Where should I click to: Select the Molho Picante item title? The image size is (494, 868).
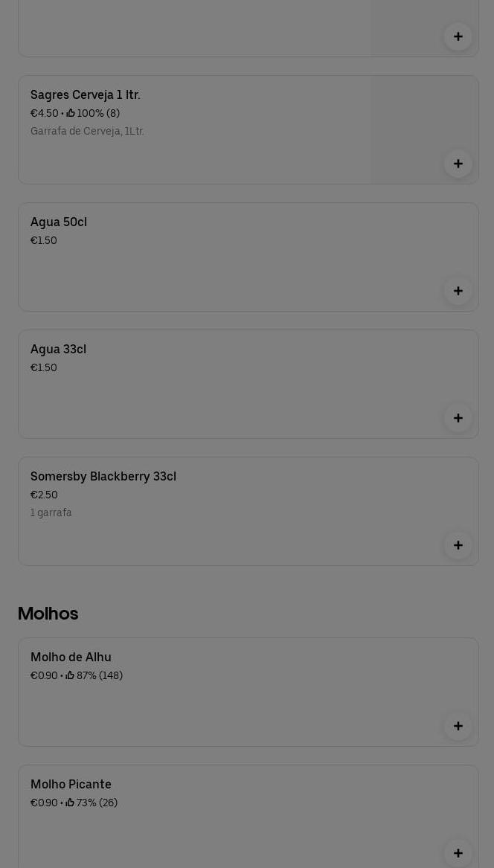click(71, 785)
